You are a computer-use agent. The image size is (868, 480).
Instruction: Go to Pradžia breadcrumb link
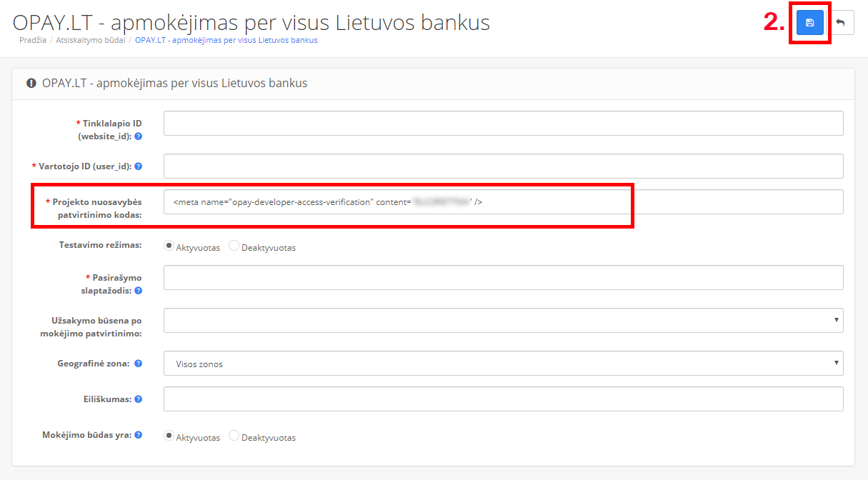click(33, 40)
